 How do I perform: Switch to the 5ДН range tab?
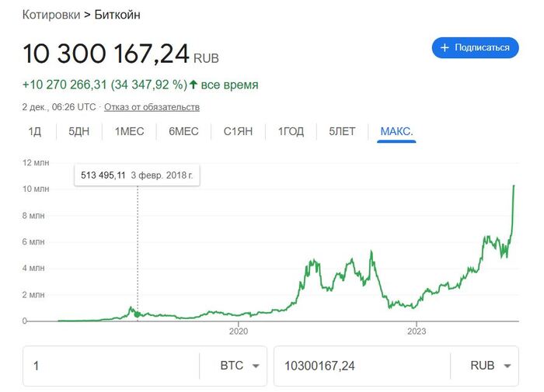pos(79,131)
